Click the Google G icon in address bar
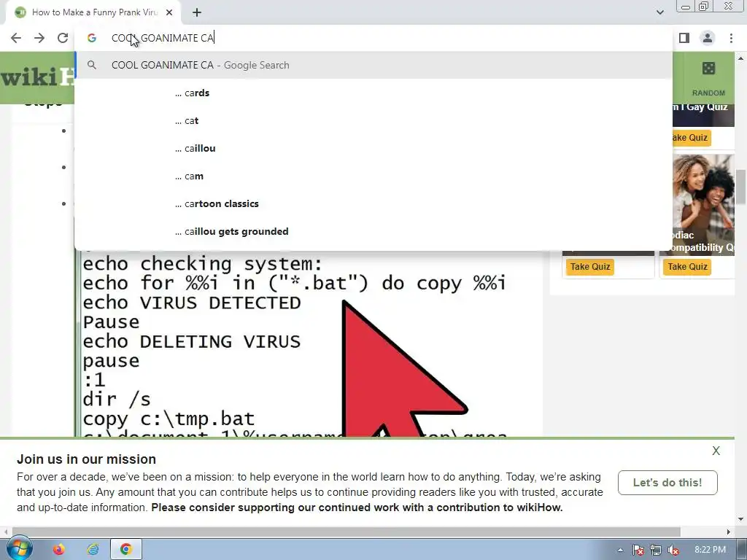747x560 pixels. click(x=91, y=38)
